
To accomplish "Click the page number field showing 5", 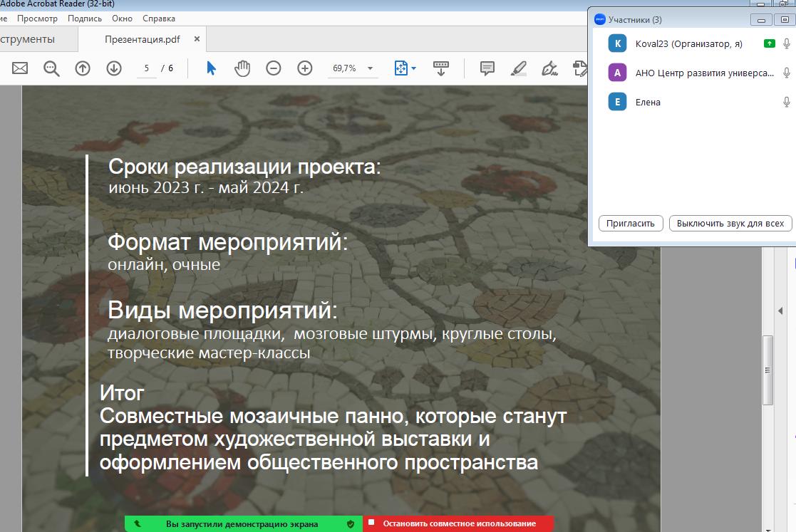I will pos(147,68).
